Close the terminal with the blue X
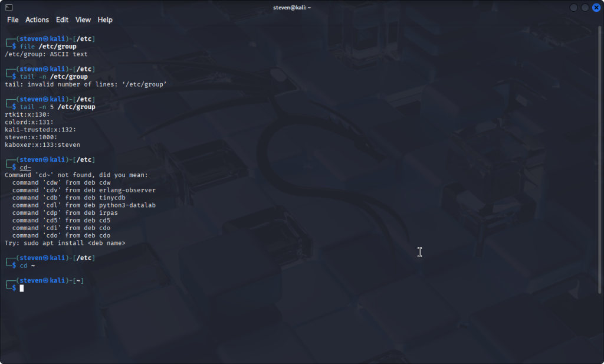604x364 pixels. pos(596,7)
